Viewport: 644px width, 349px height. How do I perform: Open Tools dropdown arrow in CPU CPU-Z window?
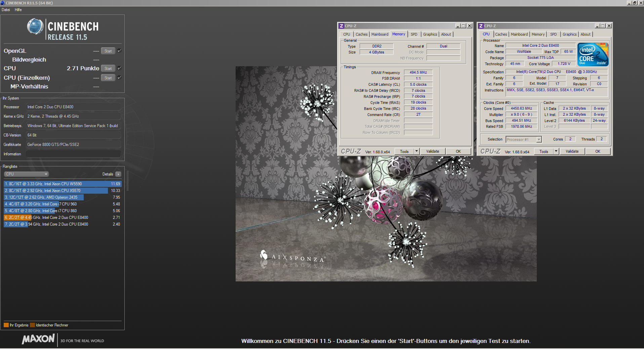coord(556,151)
